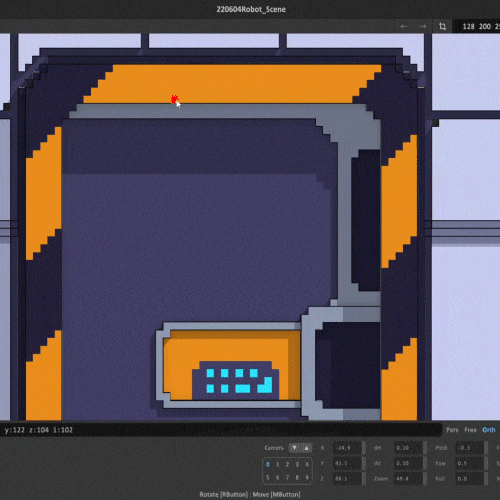Select camera slot 0

click(268, 464)
